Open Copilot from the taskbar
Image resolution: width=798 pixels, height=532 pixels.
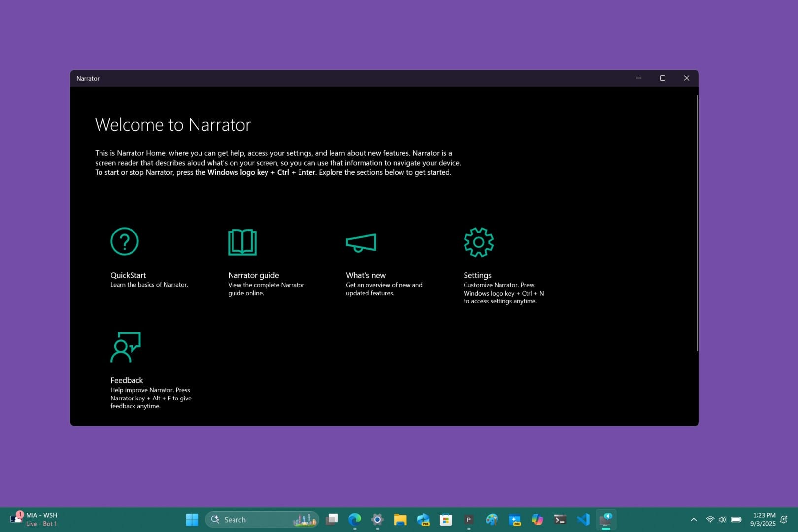pos(537,519)
